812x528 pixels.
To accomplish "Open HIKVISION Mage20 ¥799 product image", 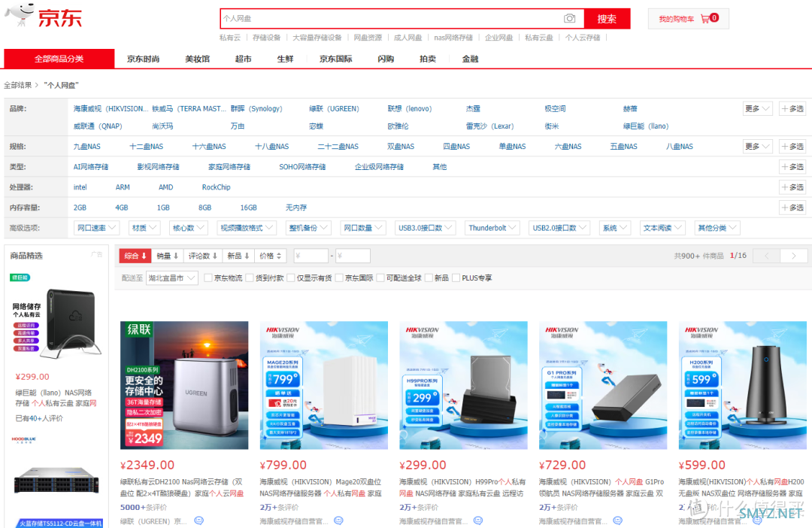I will [323, 386].
